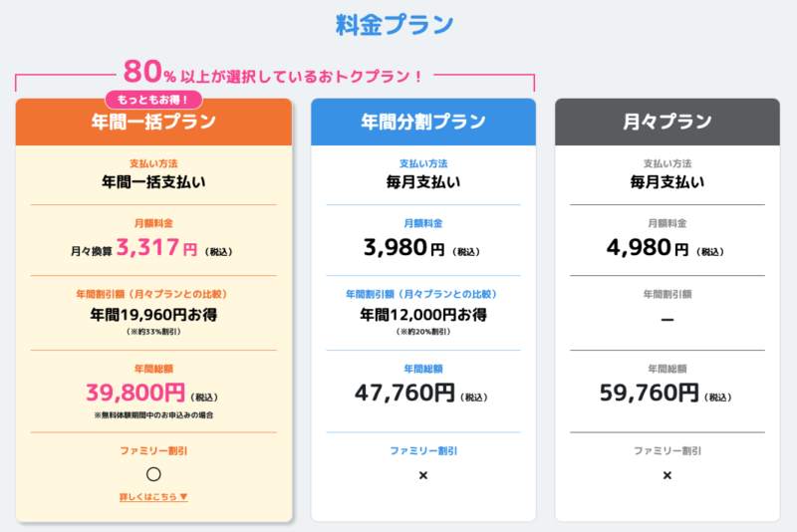Click 年間一括支払い payment method text
This screenshot has width=797, height=532.
pos(153,182)
